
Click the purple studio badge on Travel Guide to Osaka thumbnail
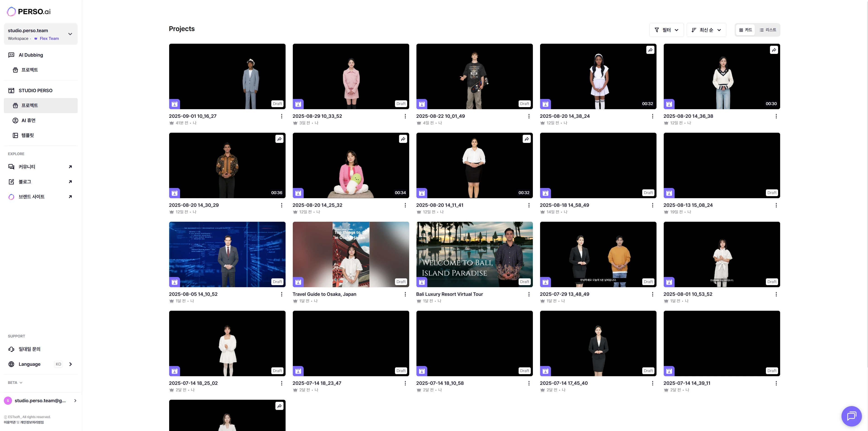[x=298, y=282]
